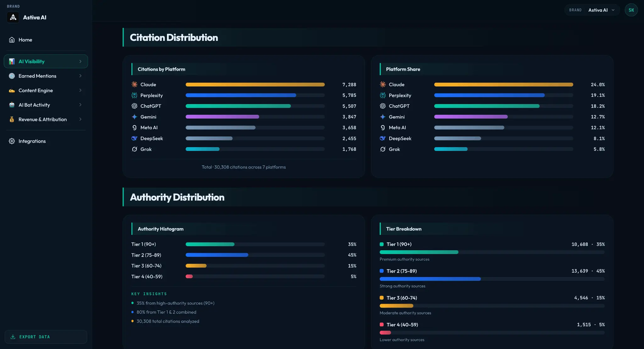This screenshot has width=644, height=349.
Task: Click the Home house icon
Action: (x=12, y=40)
